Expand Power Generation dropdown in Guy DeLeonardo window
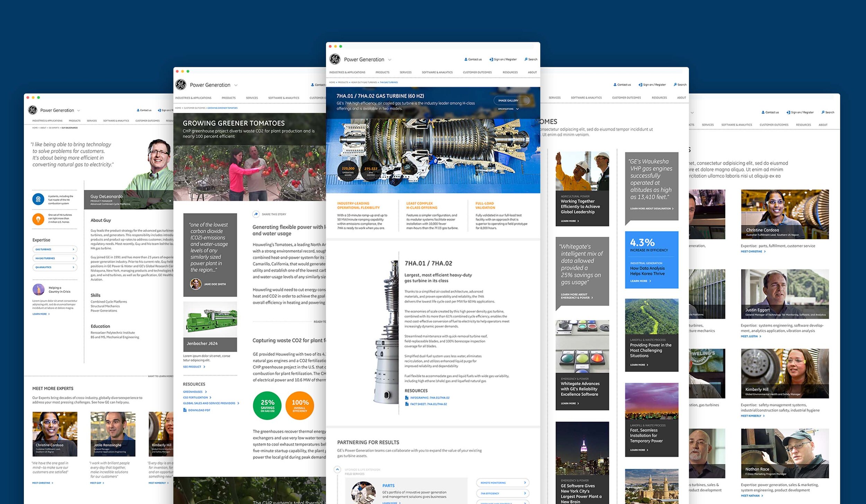 (x=79, y=110)
